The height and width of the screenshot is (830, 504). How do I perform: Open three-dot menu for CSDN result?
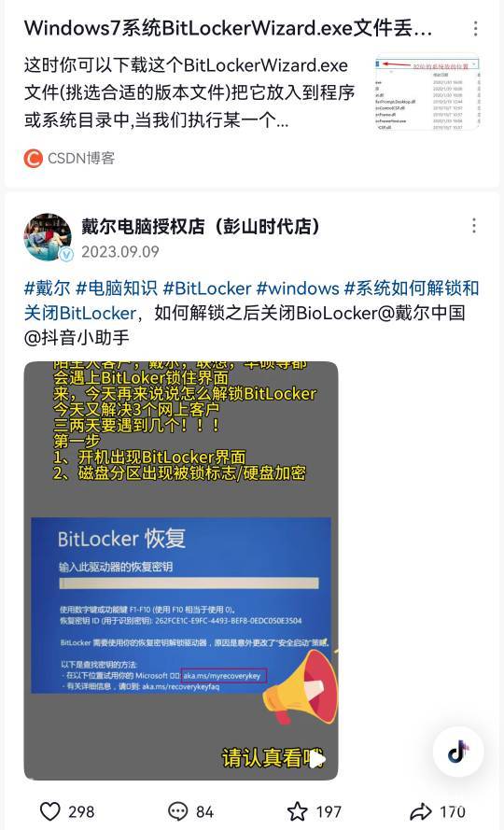(475, 29)
